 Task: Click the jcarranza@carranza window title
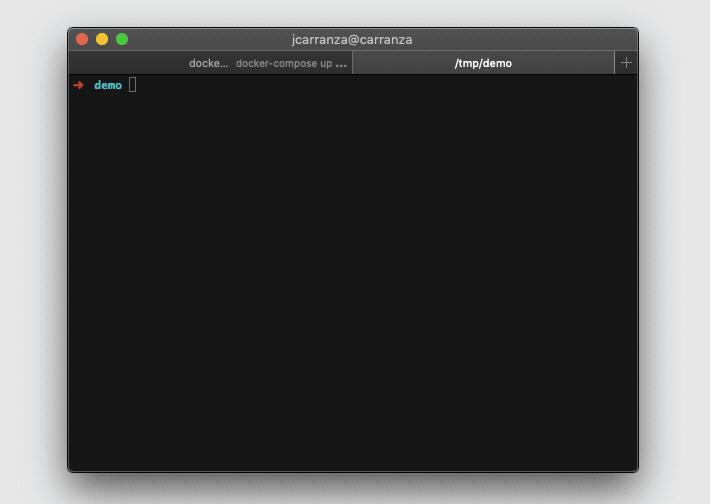352,40
